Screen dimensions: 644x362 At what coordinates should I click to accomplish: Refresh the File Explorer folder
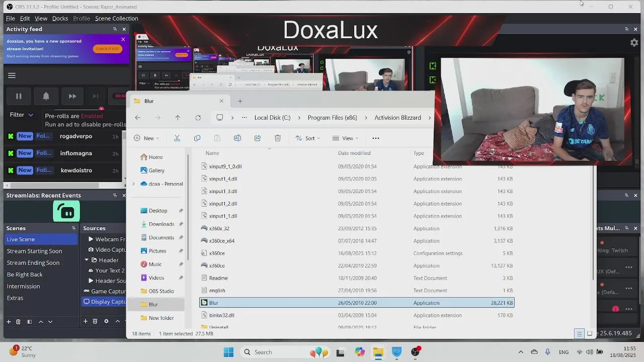[x=198, y=118]
